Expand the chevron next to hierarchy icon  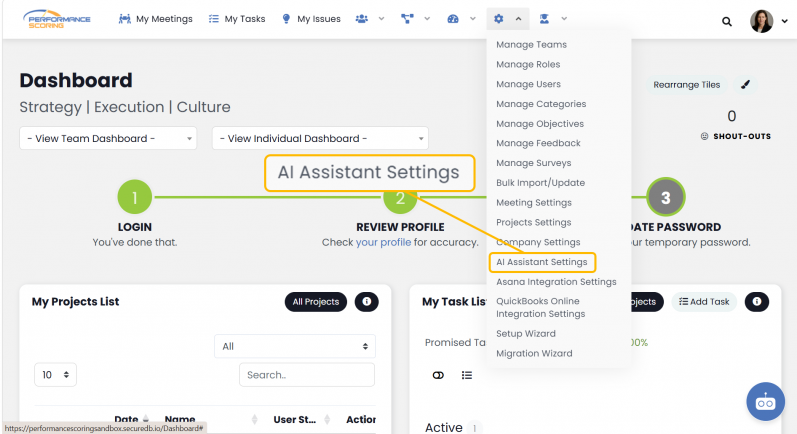(427, 19)
